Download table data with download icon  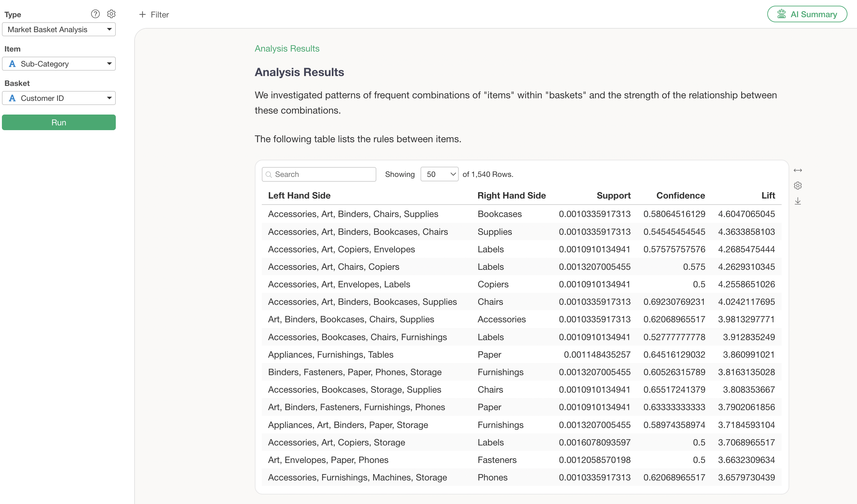[x=798, y=201]
